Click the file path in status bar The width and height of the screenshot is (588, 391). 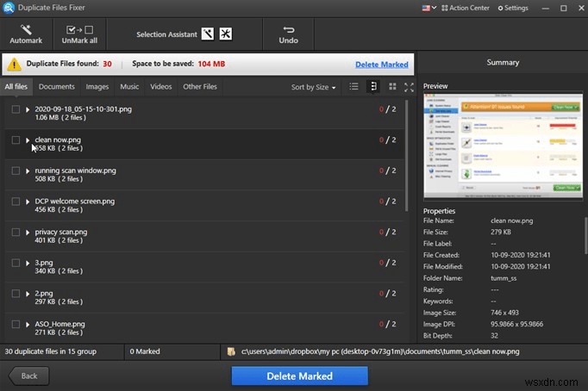[x=380, y=351]
